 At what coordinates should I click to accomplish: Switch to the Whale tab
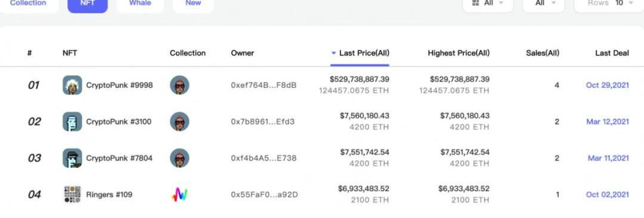coord(140,4)
